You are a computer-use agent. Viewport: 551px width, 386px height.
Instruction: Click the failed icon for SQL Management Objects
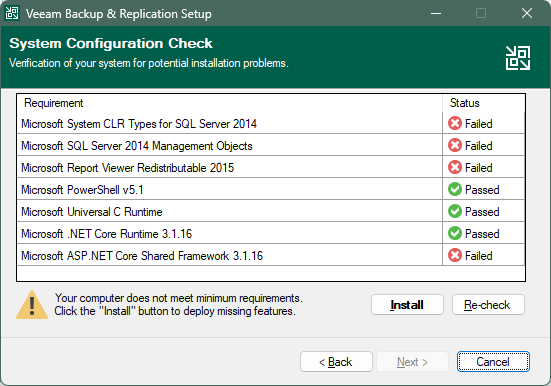(455, 145)
